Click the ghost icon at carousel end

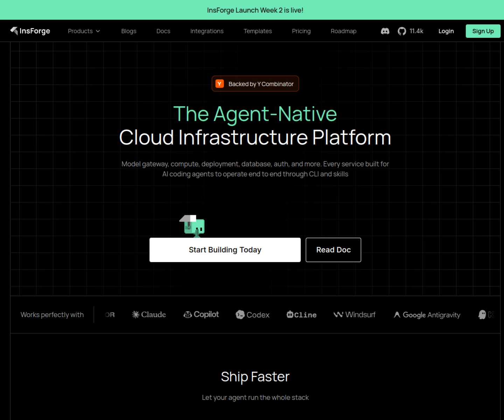(x=482, y=315)
